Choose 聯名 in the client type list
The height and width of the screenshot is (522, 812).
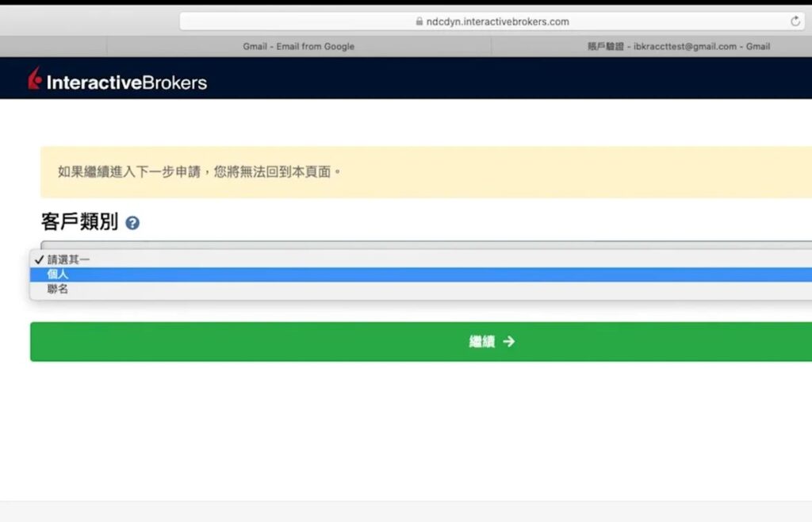click(58, 290)
